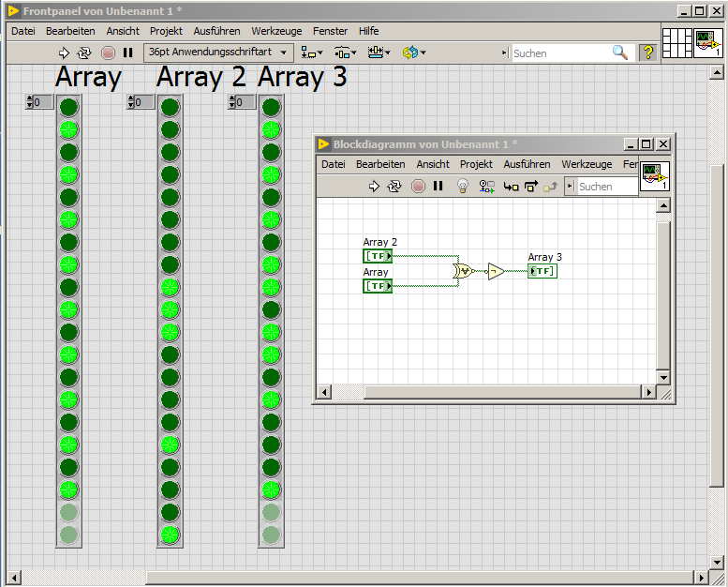Expand the Align Objects dropdown

tap(312, 53)
